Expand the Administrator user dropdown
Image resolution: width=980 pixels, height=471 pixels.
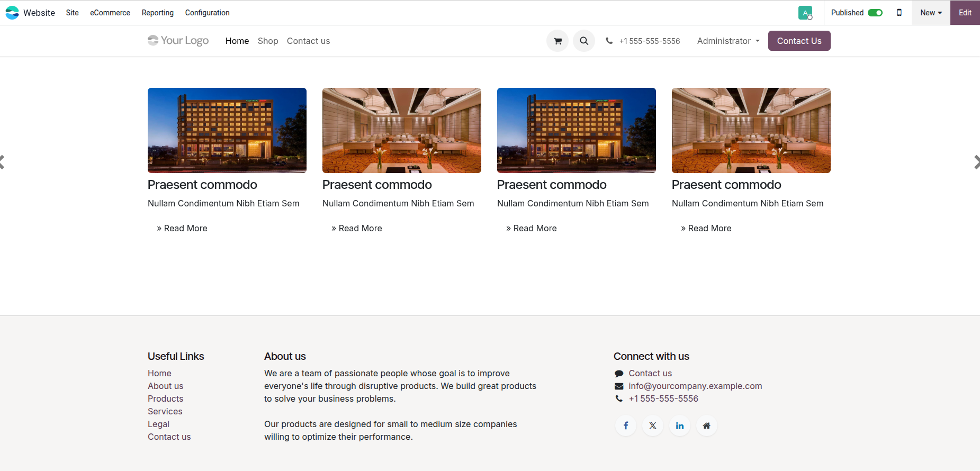pyautogui.click(x=729, y=41)
